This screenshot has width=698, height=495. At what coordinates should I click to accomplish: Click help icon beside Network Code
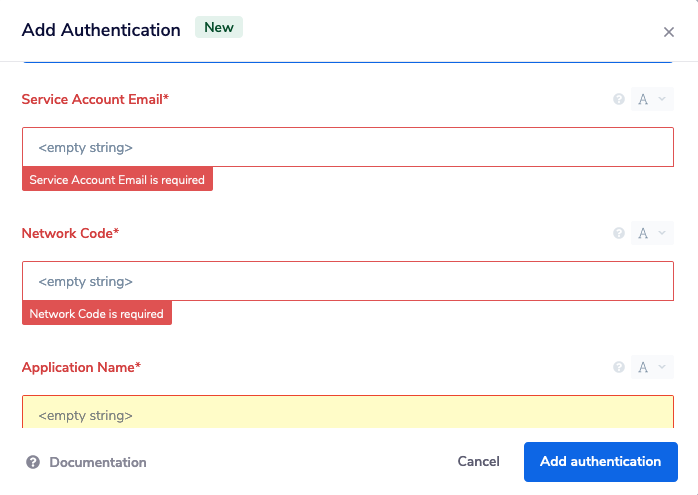point(619,233)
